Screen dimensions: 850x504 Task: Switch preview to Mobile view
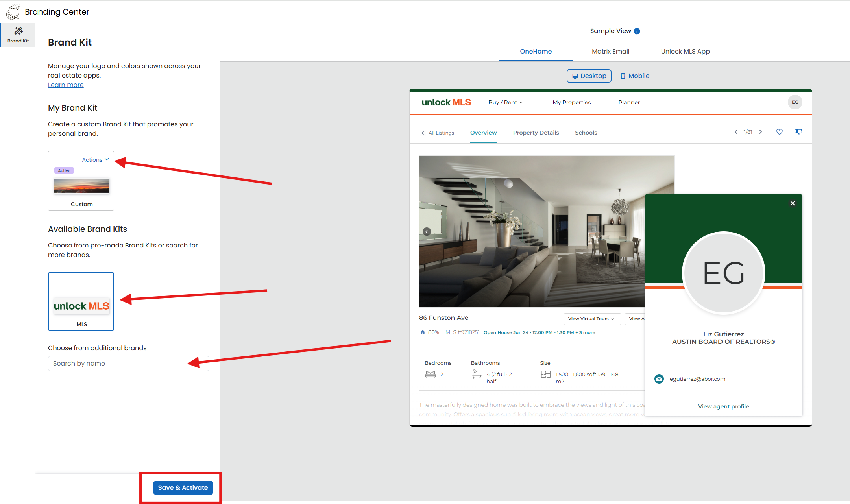point(635,76)
